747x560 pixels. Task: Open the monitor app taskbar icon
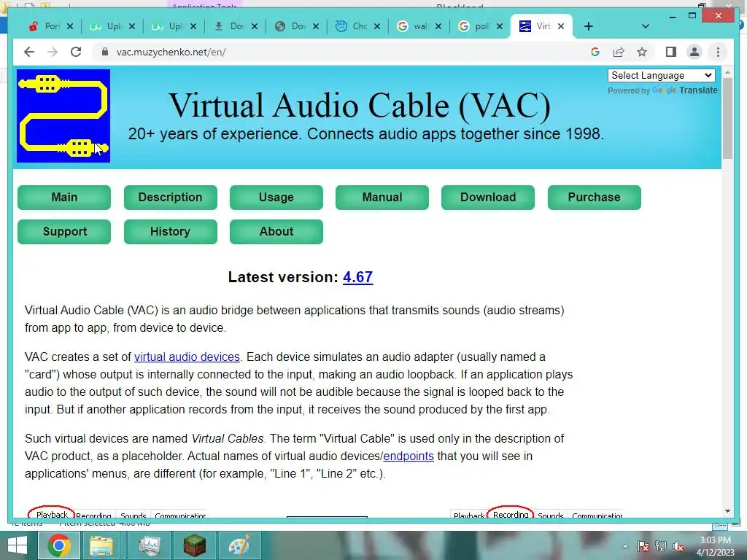point(150,545)
